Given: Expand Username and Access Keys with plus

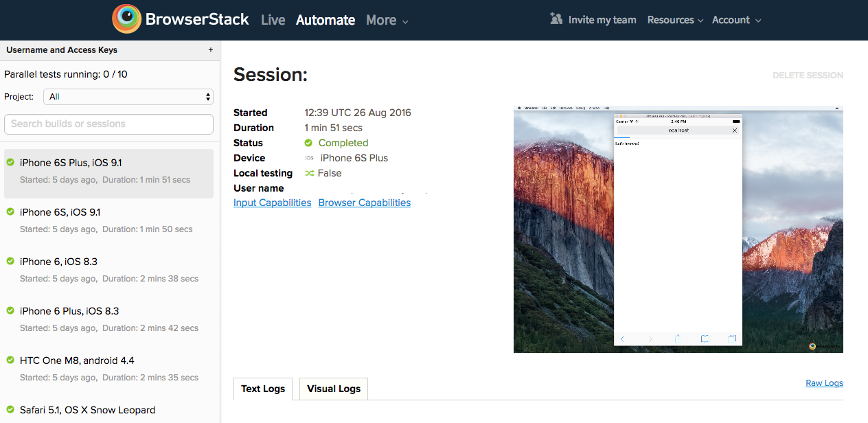Looking at the screenshot, I should tap(211, 50).
